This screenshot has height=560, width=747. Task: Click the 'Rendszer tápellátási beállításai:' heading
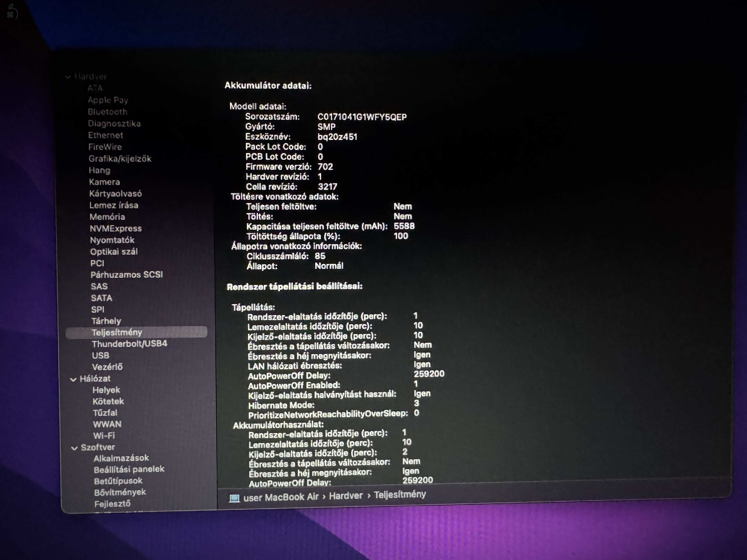(295, 286)
